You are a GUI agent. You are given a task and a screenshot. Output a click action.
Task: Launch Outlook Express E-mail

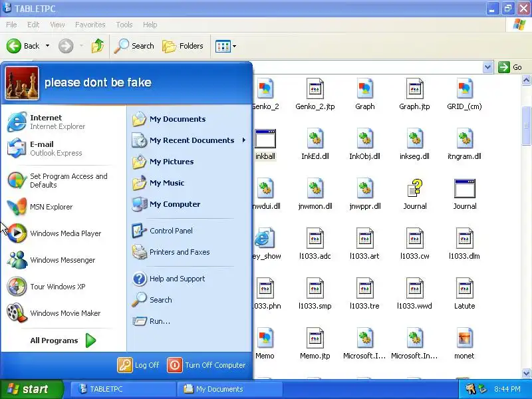point(45,148)
